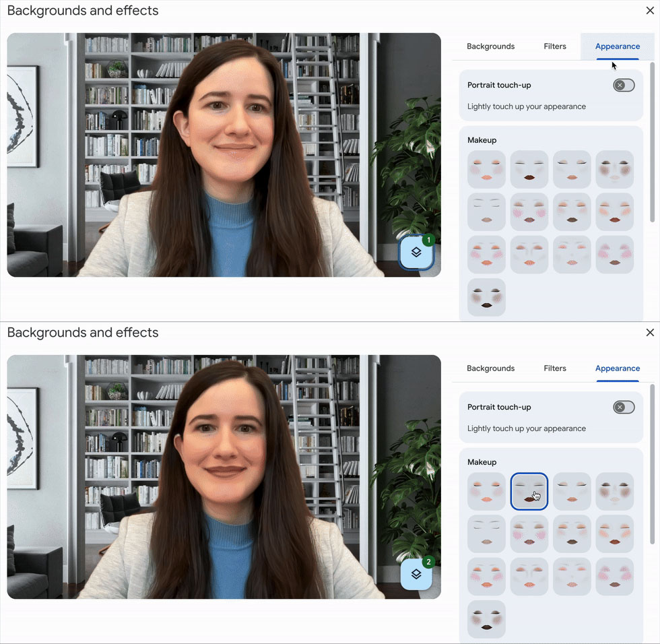Switch to the Filters tab in the upper dialog
Viewport: 660px width, 644px height.
[555, 46]
